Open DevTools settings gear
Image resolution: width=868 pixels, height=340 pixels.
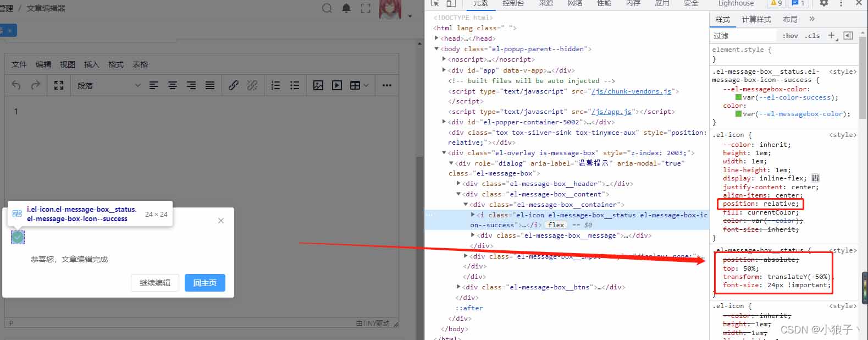click(x=823, y=3)
